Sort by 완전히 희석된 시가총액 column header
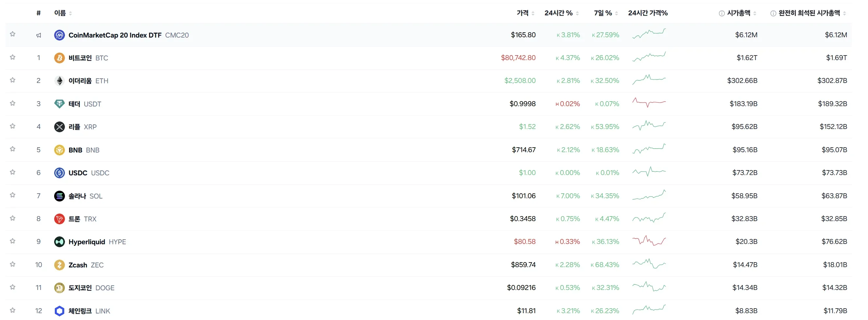868x320 pixels. coord(812,13)
